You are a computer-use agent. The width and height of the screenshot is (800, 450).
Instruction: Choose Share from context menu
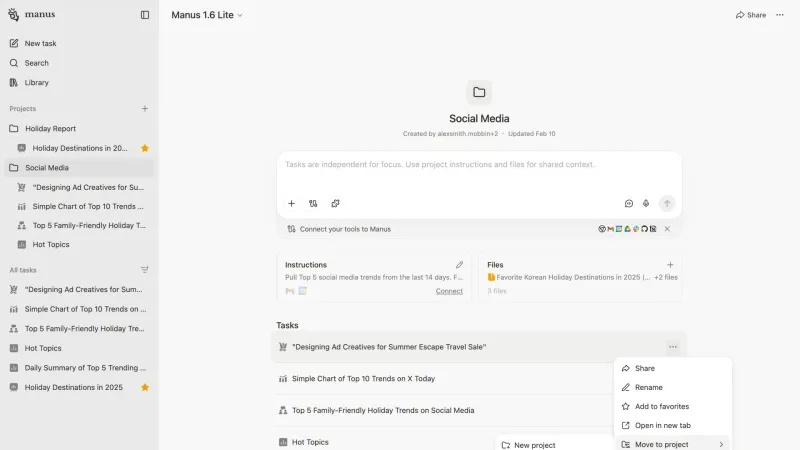tap(673, 368)
